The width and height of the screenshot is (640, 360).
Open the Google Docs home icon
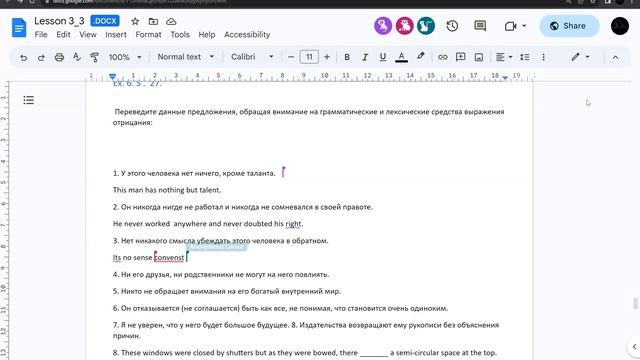click(19, 27)
